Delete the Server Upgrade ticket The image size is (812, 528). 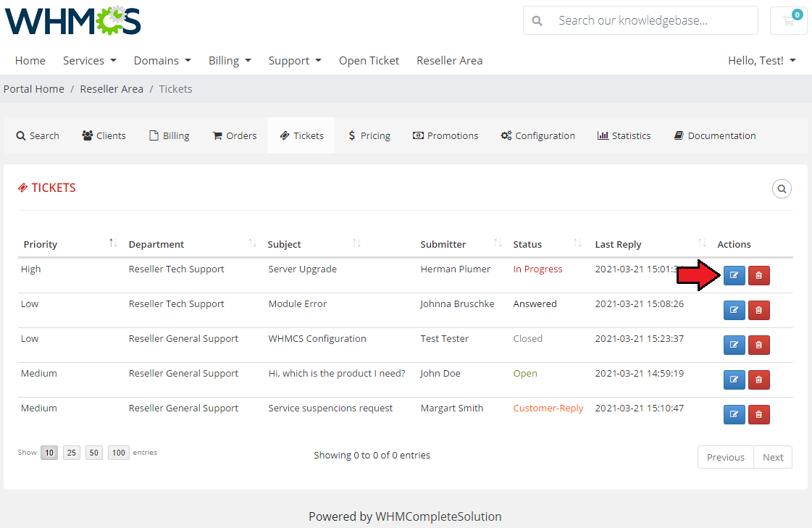tap(758, 275)
